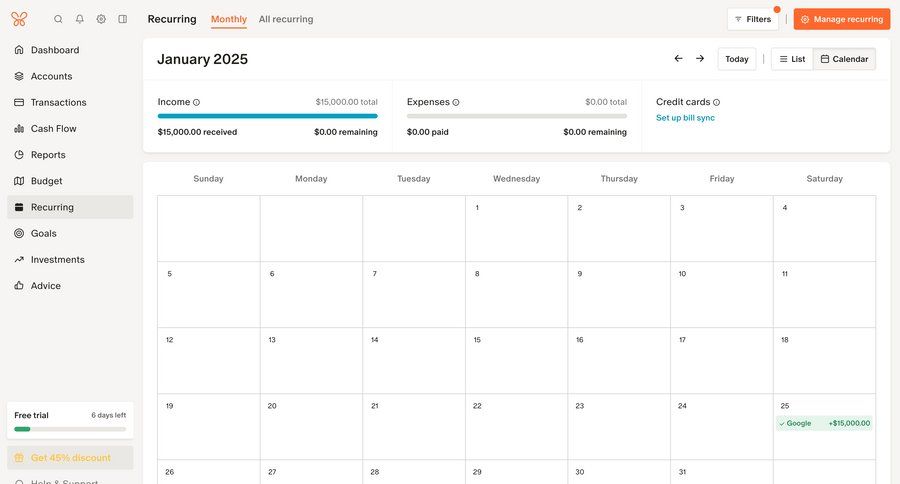Select the January 1 calendar cell

(x=517, y=229)
